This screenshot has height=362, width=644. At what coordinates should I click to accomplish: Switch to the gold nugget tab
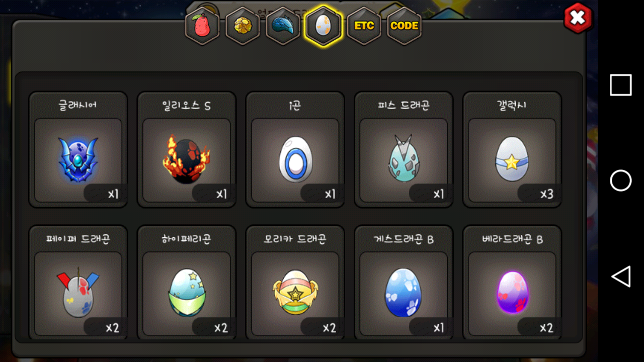(243, 26)
